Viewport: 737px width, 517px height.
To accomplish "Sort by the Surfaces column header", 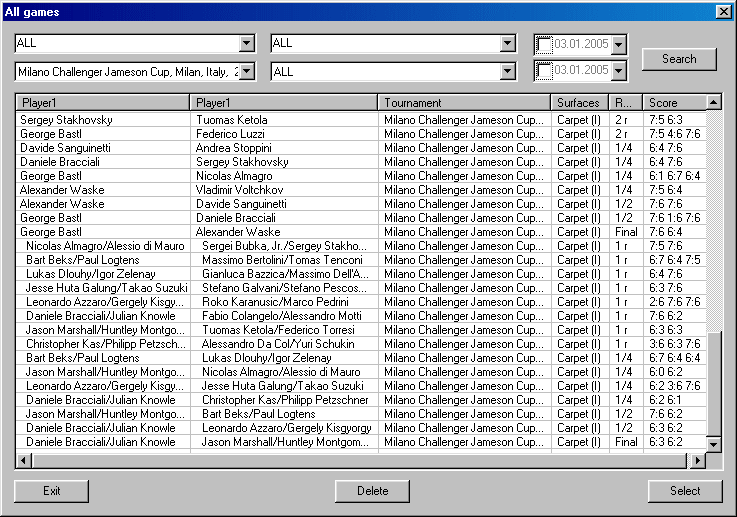I will tap(579, 103).
